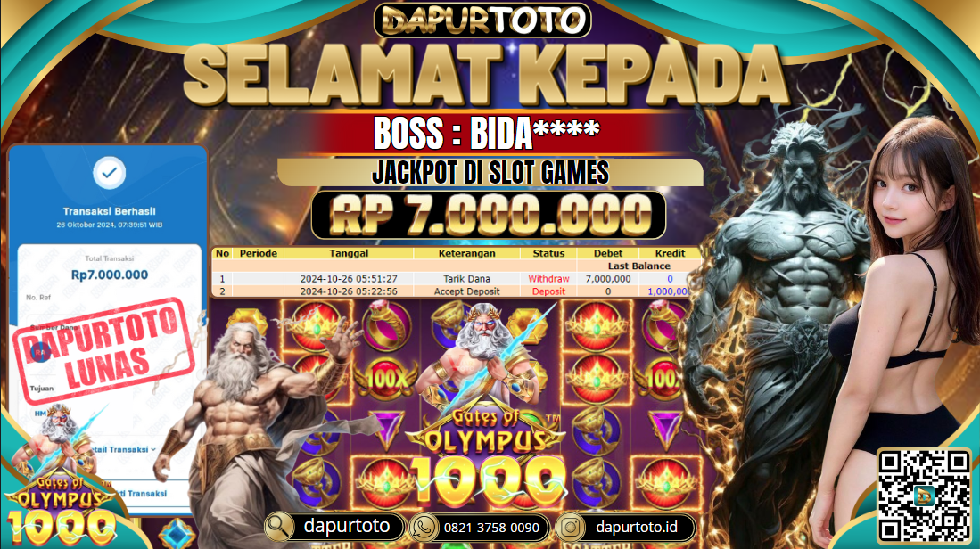Select the Tanggal column header
980x549 pixels.
[349, 254]
